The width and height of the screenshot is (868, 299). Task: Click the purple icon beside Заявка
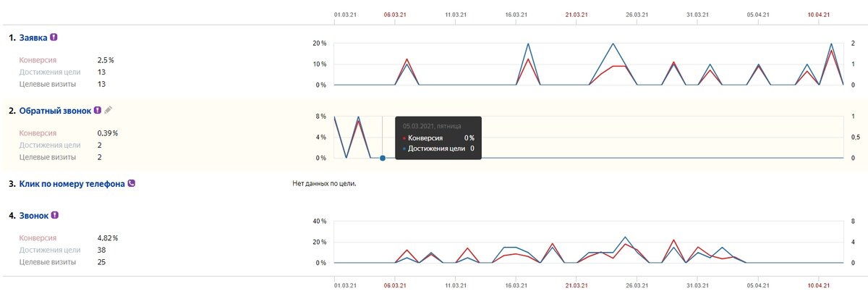point(54,37)
